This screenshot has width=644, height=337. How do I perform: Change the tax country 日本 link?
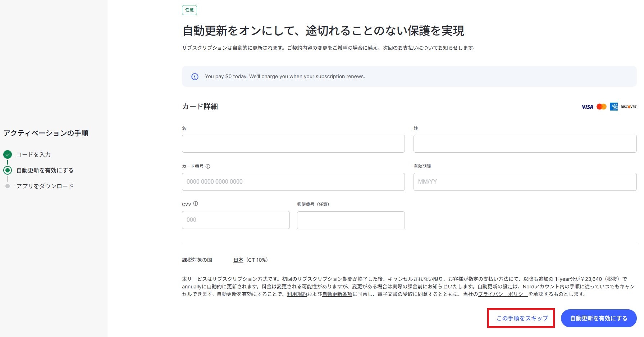pyautogui.click(x=238, y=260)
